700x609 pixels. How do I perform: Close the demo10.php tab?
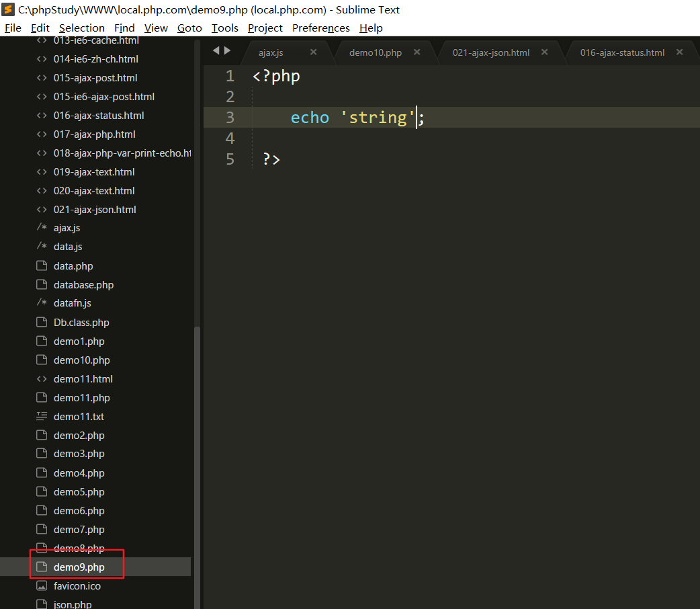point(417,52)
